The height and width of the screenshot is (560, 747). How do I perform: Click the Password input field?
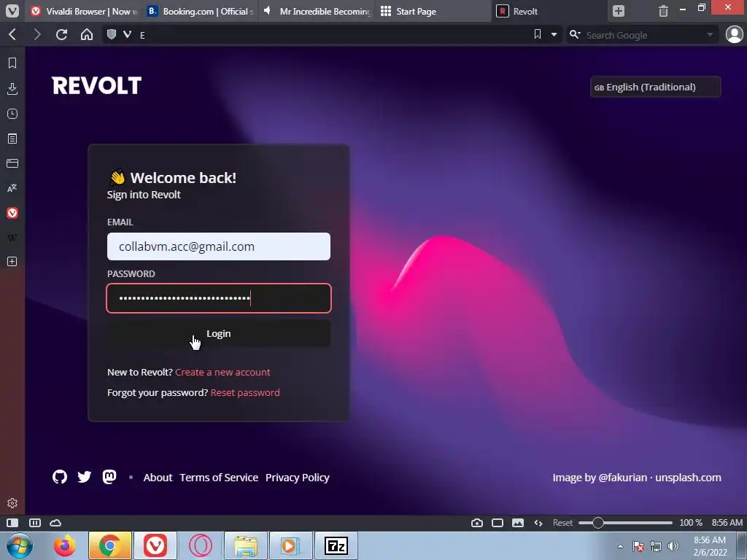point(219,298)
